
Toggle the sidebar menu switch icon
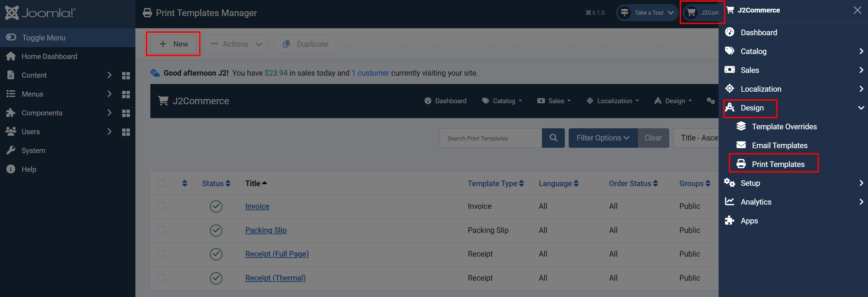pyautogui.click(x=11, y=37)
